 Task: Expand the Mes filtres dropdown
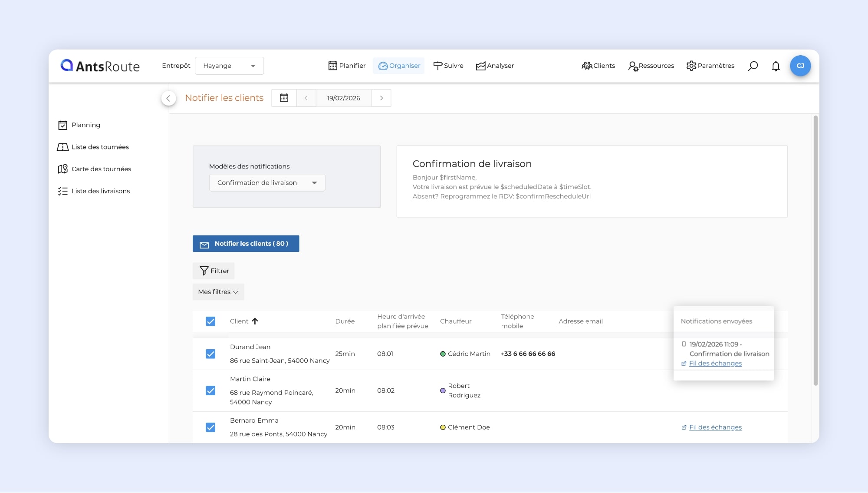point(218,292)
